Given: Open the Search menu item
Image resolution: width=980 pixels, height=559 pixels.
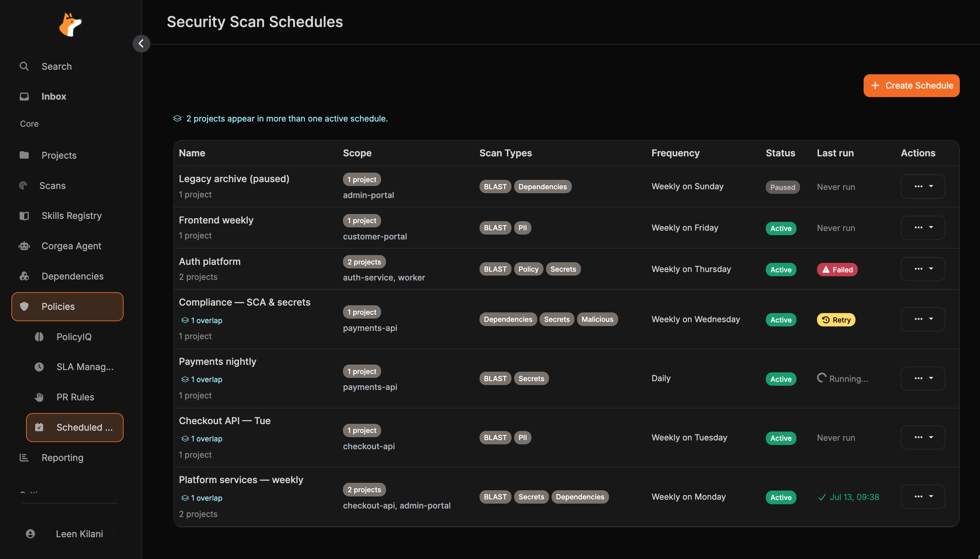Looking at the screenshot, I should point(67,66).
